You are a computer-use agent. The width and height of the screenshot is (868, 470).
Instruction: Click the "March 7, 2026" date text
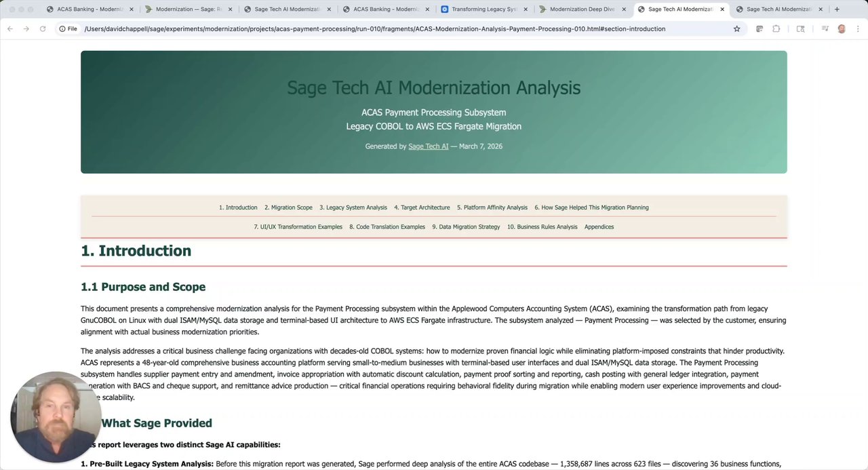tap(481, 146)
